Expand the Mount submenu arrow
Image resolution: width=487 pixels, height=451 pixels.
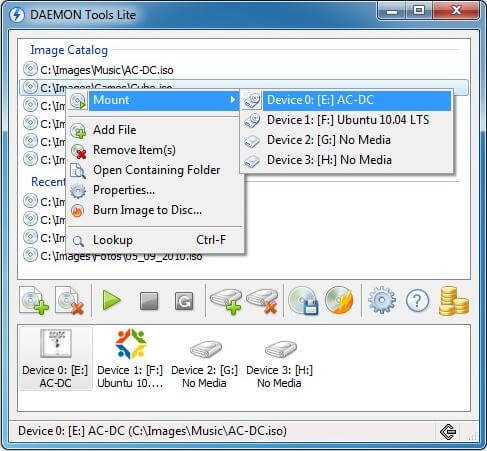click(x=233, y=100)
